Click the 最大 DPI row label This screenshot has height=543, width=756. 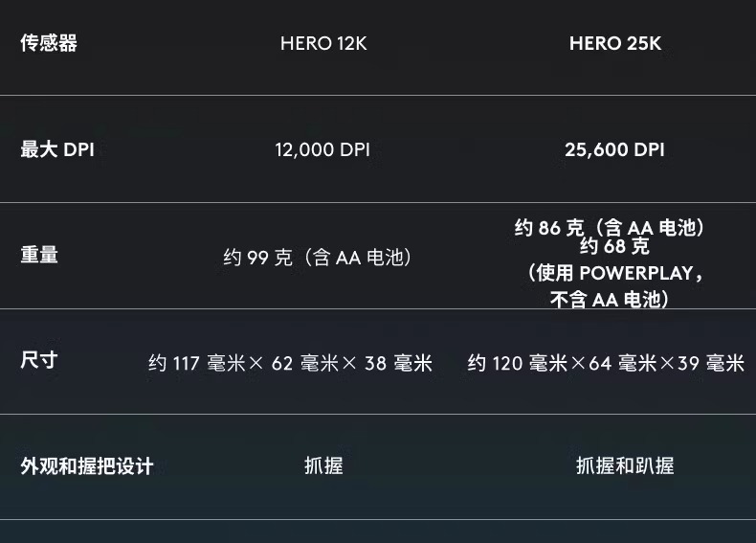pyautogui.click(x=57, y=149)
